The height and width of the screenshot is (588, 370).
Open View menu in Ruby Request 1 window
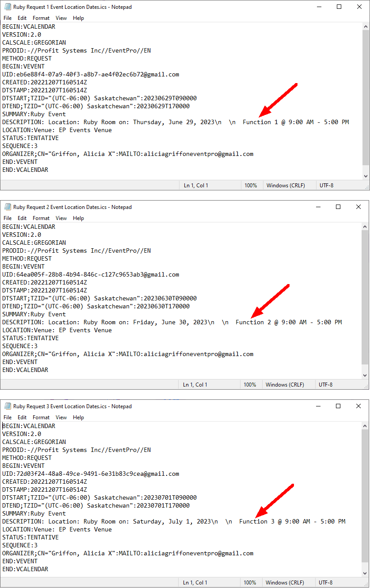[x=61, y=18]
